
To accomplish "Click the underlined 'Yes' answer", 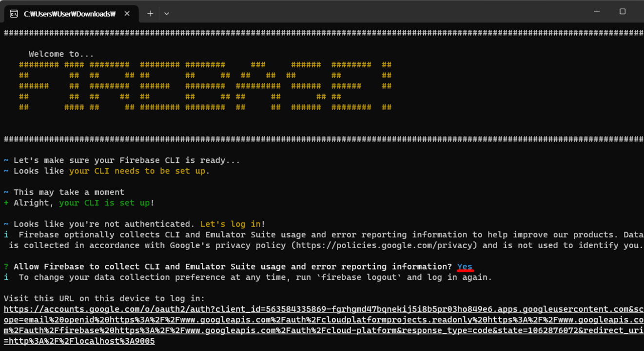I will click(x=465, y=267).
